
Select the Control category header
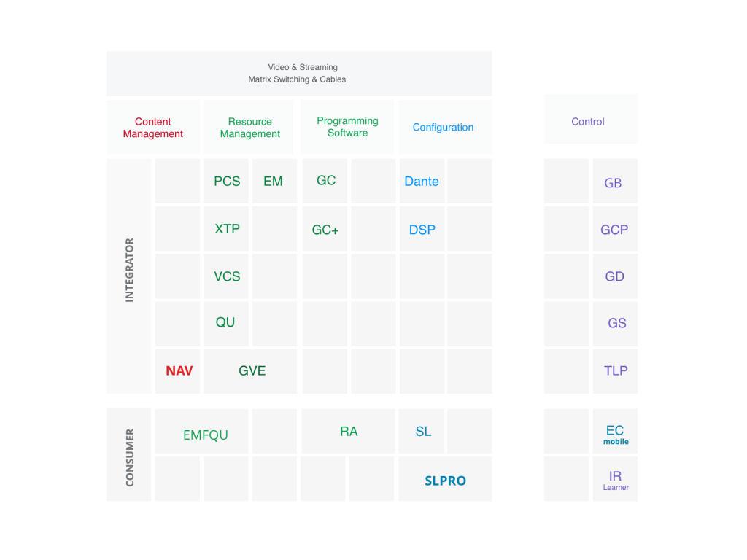(x=588, y=122)
